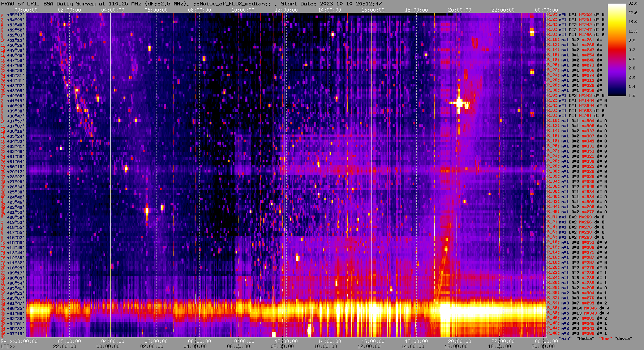The height and width of the screenshot is (350, 644).
Task: Click the row containing M=353
Action: [577, 151]
